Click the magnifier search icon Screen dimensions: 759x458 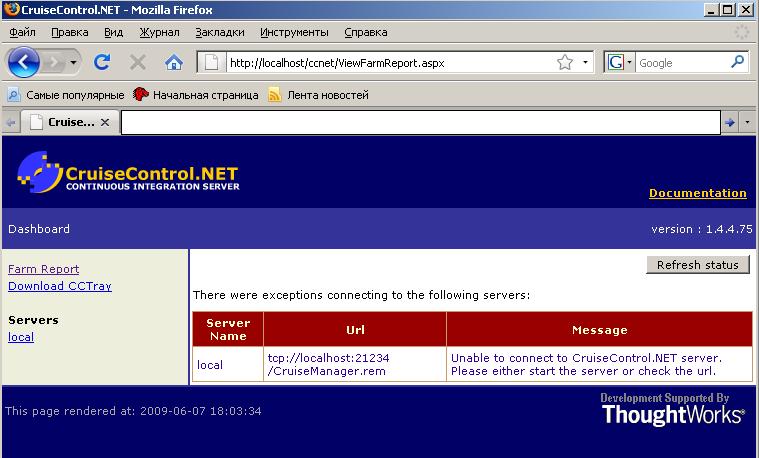coord(738,62)
